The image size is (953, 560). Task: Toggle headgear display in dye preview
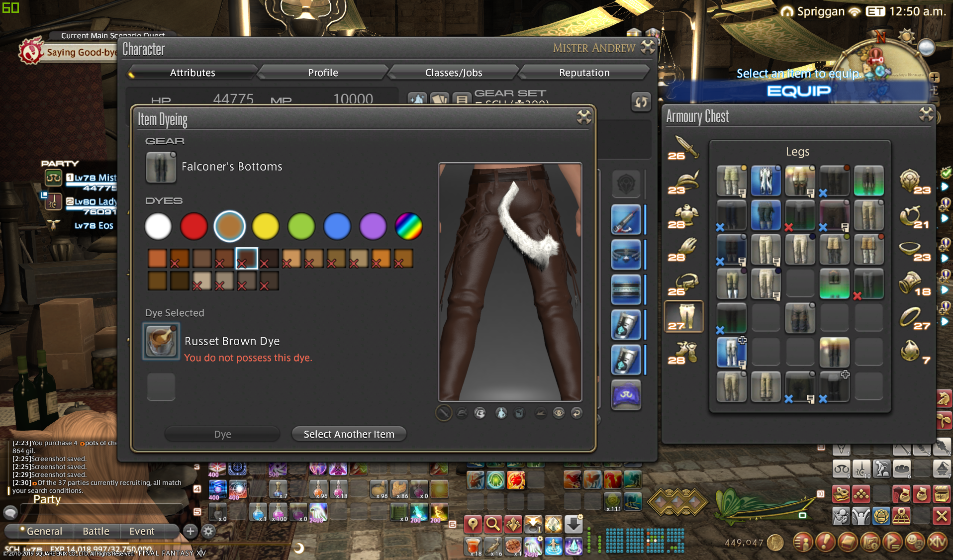[x=462, y=413]
